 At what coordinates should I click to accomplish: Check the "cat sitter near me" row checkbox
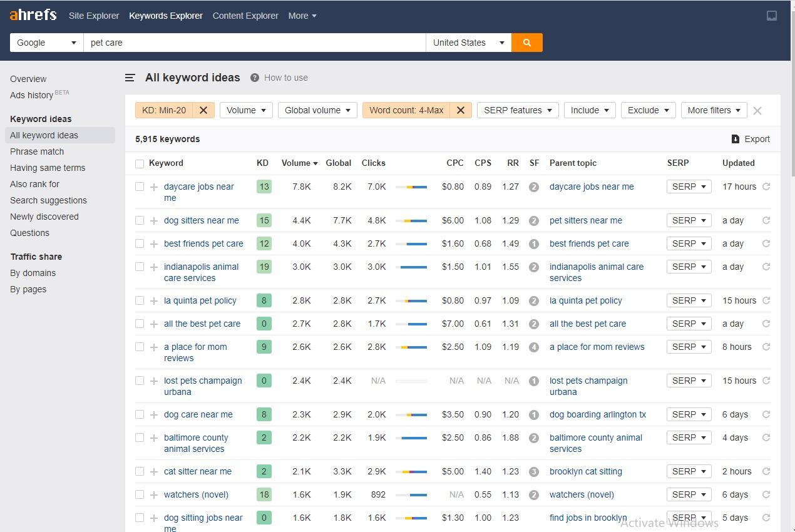click(140, 471)
